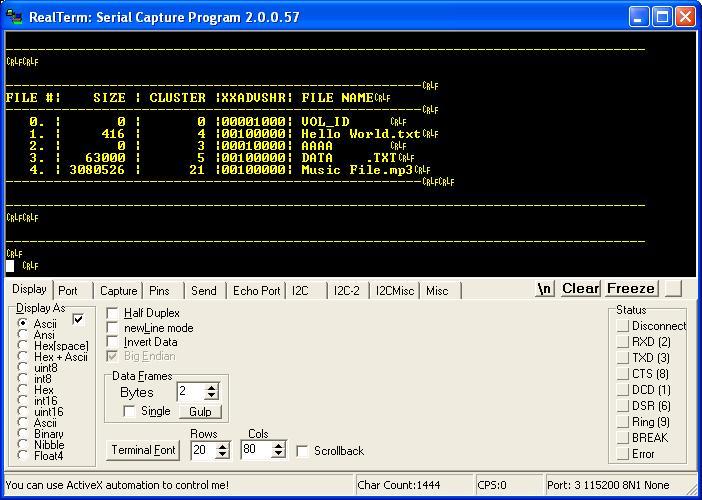The width and height of the screenshot is (702, 500).
Task: Click the small blank button beside Freeze
Action: [x=673, y=288]
